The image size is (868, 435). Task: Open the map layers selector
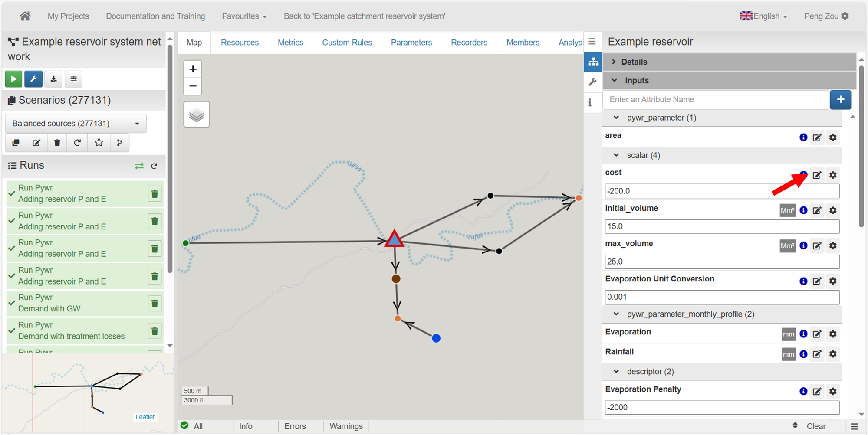197,114
